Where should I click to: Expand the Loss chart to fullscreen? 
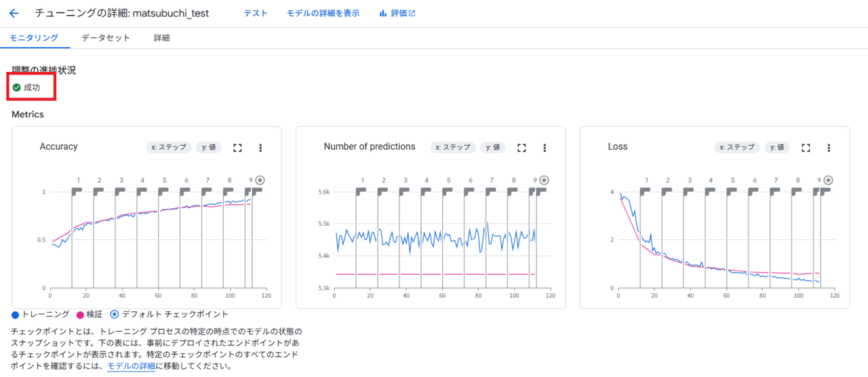click(x=806, y=148)
